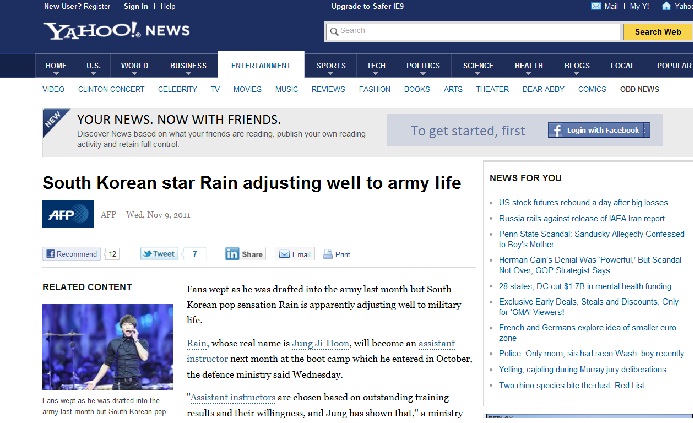Click Login with Facebook button
Image resolution: width=693 pixels, height=423 pixels.
pyautogui.click(x=599, y=130)
